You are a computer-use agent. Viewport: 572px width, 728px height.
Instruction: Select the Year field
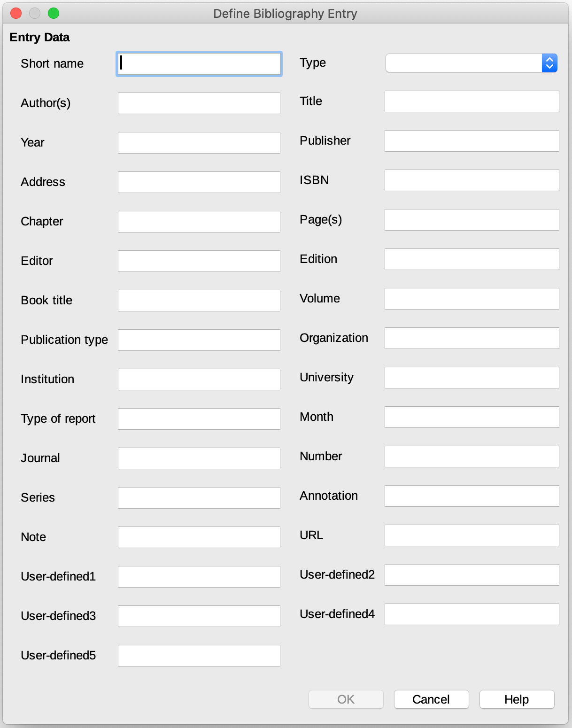(199, 142)
